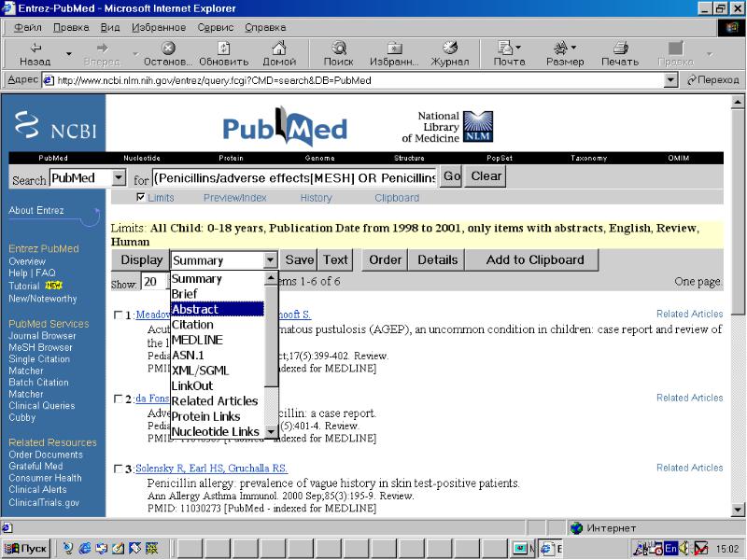Stop page loading with Останов. button
Screen dimensions: 747x560
(x=168, y=54)
